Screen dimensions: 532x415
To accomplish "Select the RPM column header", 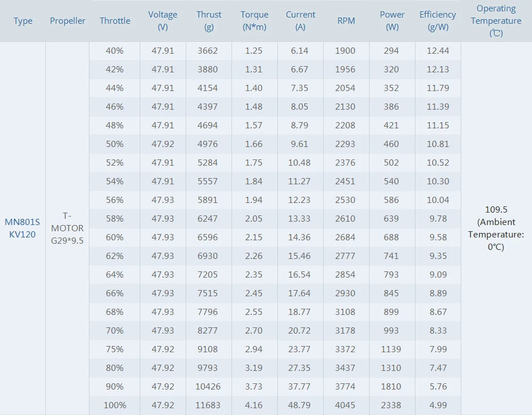I will pyautogui.click(x=346, y=21).
